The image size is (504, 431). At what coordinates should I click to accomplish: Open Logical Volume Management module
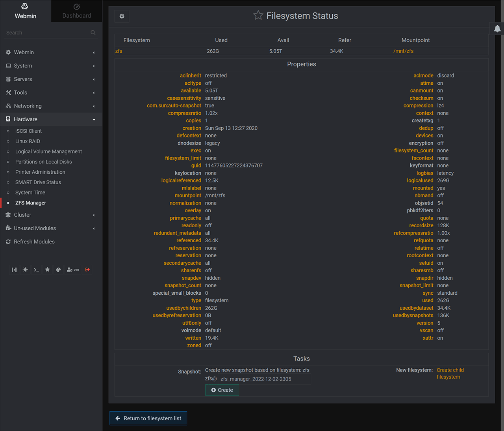click(x=48, y=152)
